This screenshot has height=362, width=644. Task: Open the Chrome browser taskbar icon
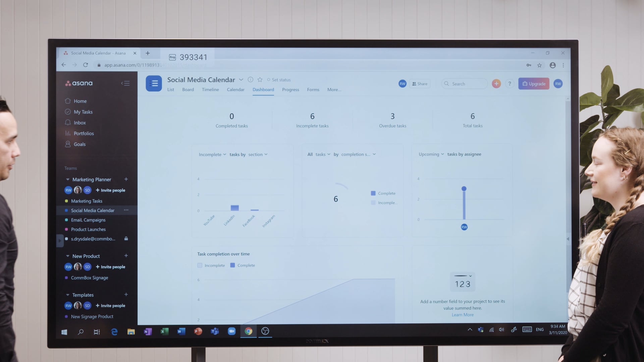click(248, 331)
